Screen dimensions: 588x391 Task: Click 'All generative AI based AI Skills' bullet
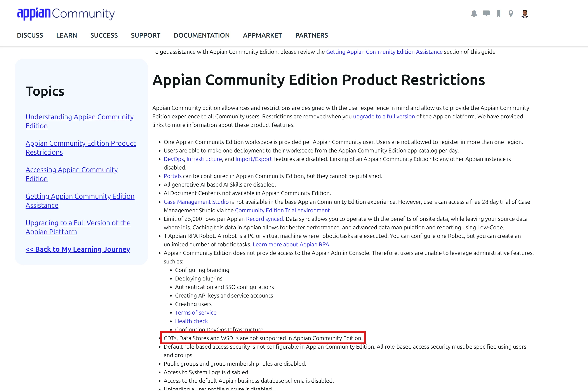coord(219,185)
